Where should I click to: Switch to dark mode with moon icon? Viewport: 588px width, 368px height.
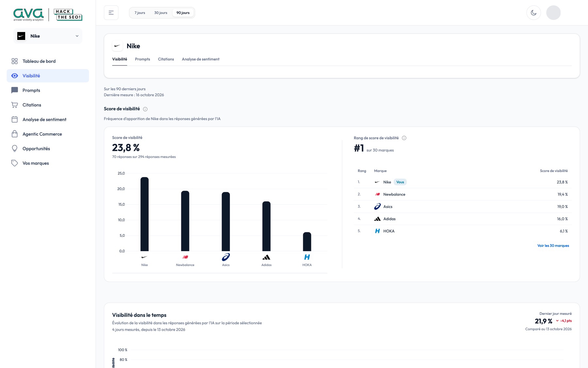point(533,13)
